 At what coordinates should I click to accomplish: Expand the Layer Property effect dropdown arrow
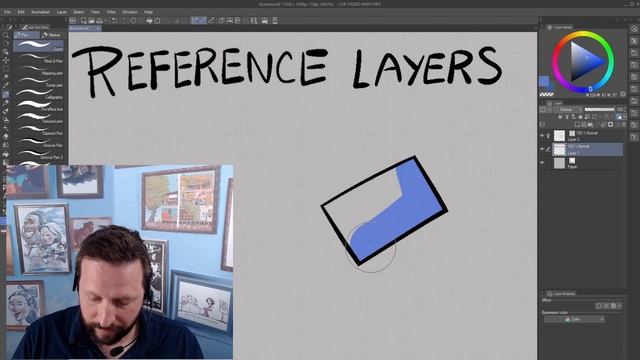620,306
